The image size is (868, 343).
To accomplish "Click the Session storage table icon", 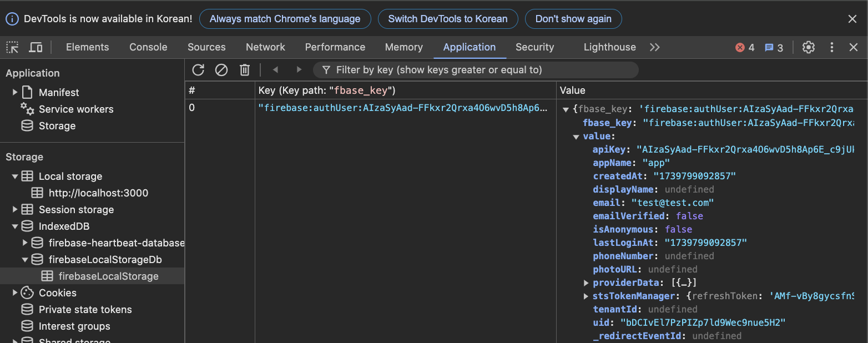I will coord(27,209).
